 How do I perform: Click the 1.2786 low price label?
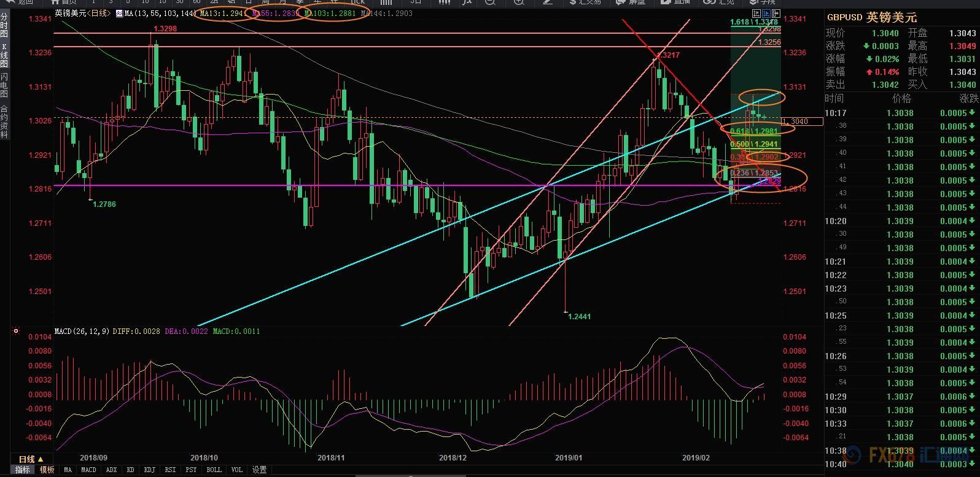tap(104, 204)
